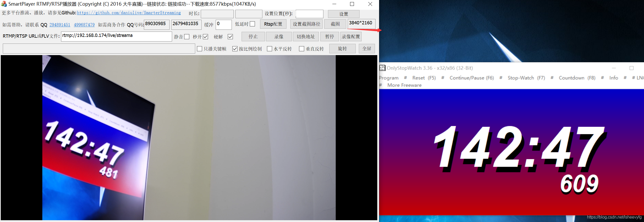Image resolution: width=644 pixels, height=222 pixels.
Task: Pause the stream with 暂停 button
Action: click(330, 37)
